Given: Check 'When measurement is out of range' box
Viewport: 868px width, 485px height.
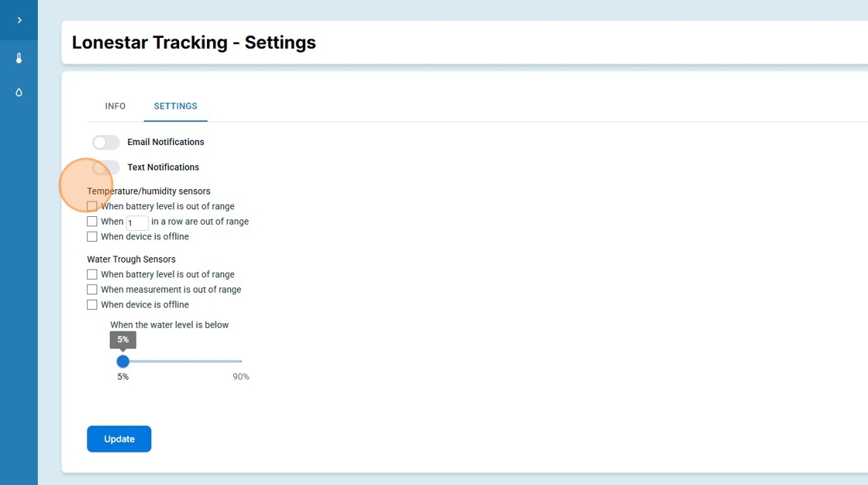Looking at the screenshot, I should coord(92,290).
